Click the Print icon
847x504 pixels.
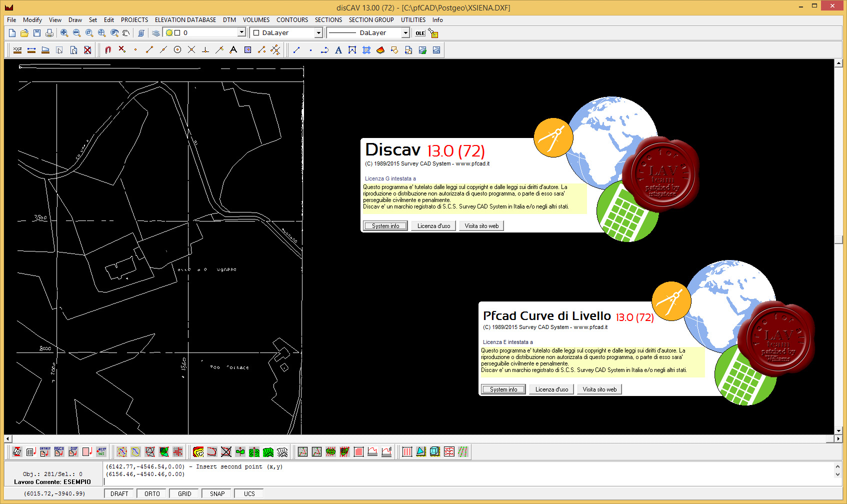pos(49,33)
